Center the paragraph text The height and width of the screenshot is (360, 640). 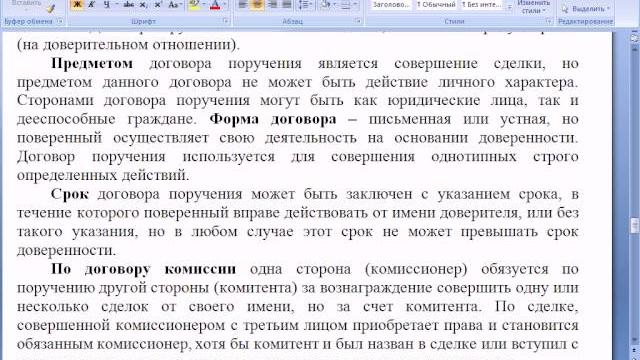tap(257, 5)
